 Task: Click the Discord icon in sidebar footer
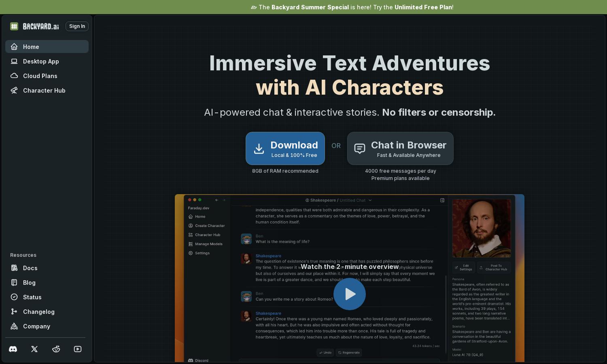[x=13, y=349]
